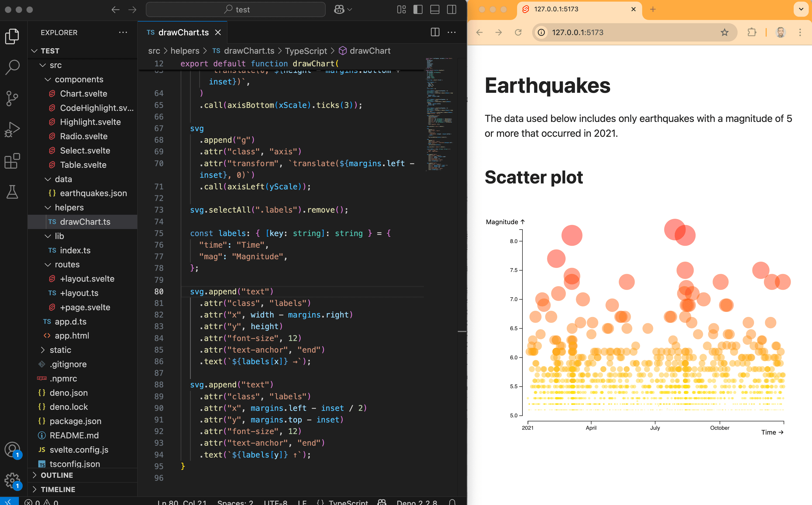This screenshot has height=505, width=812.
Task: Show errors and warnings in status bar
Action: coord(42,502)
